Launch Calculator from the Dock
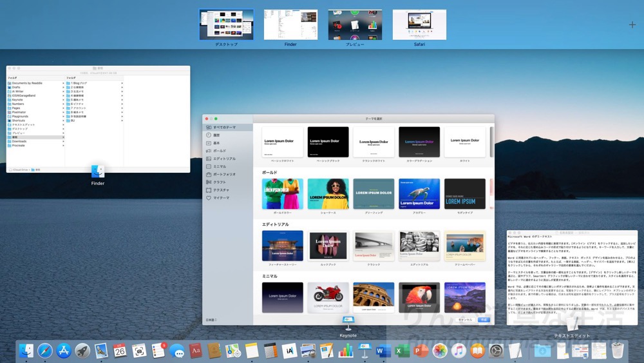 point(270,351)
